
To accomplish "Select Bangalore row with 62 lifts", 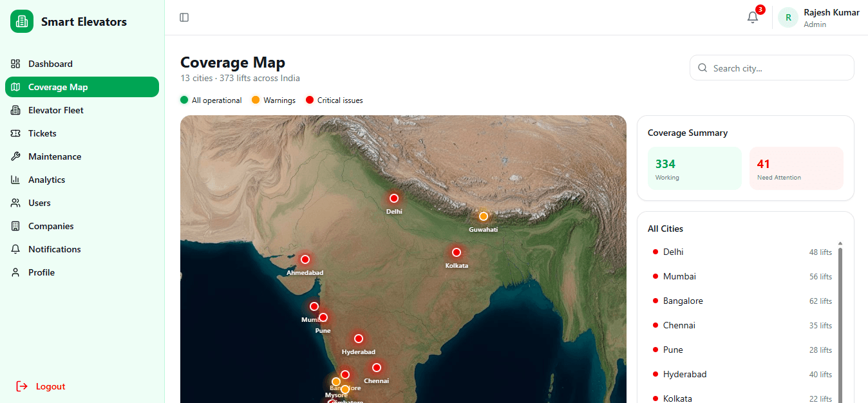I will pos(742,301).
